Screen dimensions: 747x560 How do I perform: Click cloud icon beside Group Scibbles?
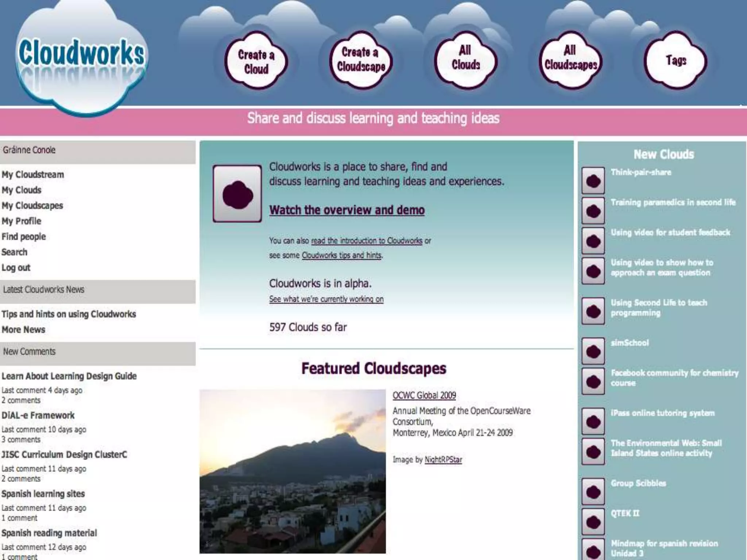coord(593,491)
